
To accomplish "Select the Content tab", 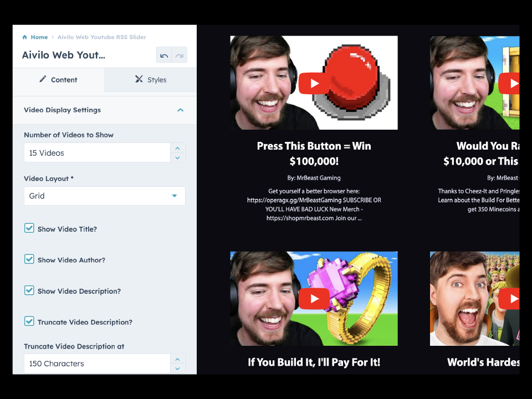I will tap(58, 80).
